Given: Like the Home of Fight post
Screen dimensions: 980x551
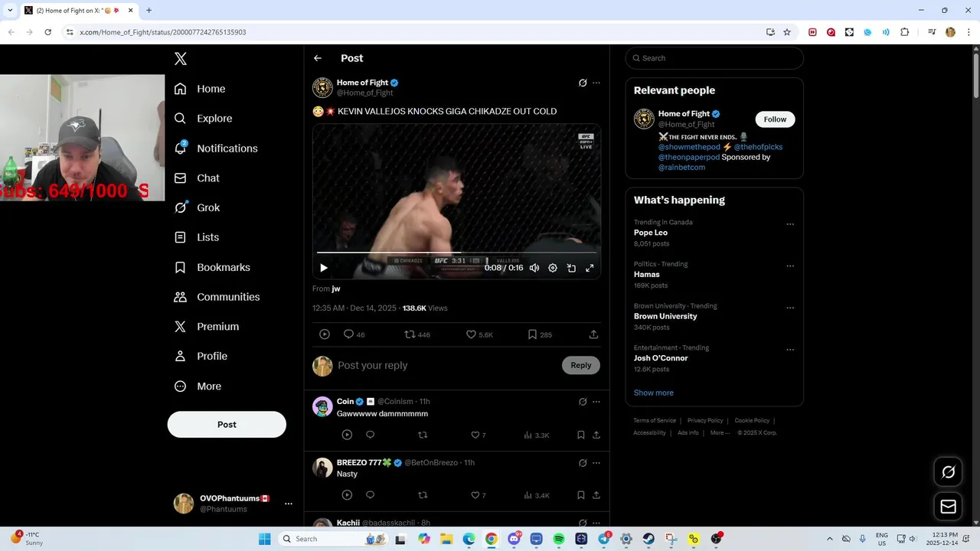Looking at the screenshot, I should (479, 334).
